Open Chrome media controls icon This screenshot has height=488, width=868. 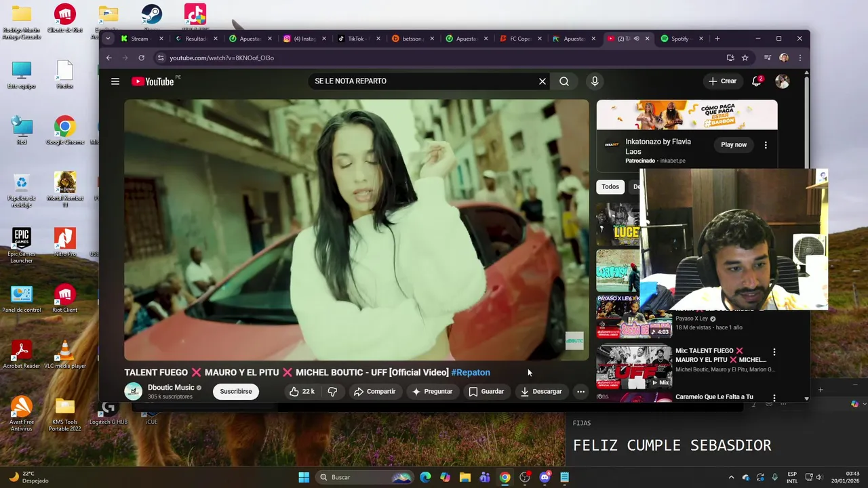point(767,58)
